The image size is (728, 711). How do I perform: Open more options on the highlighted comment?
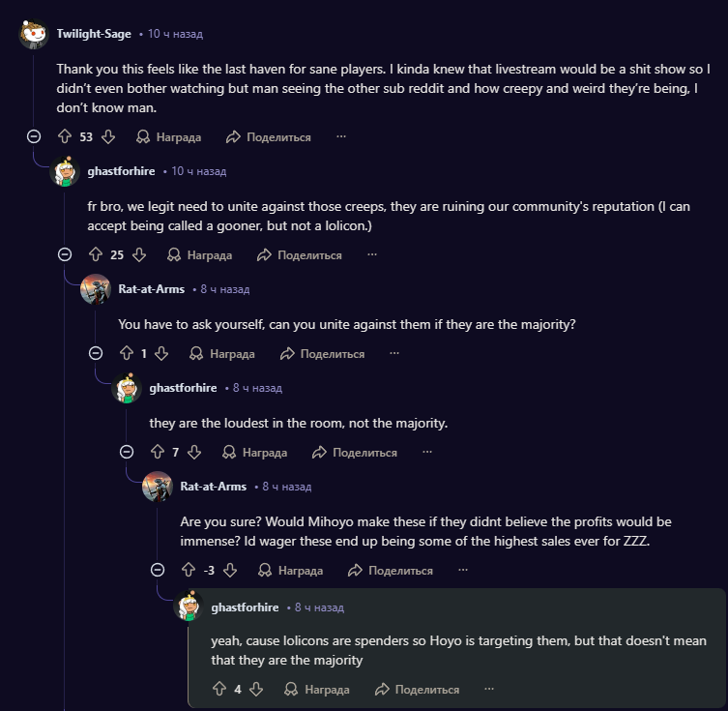489,690
